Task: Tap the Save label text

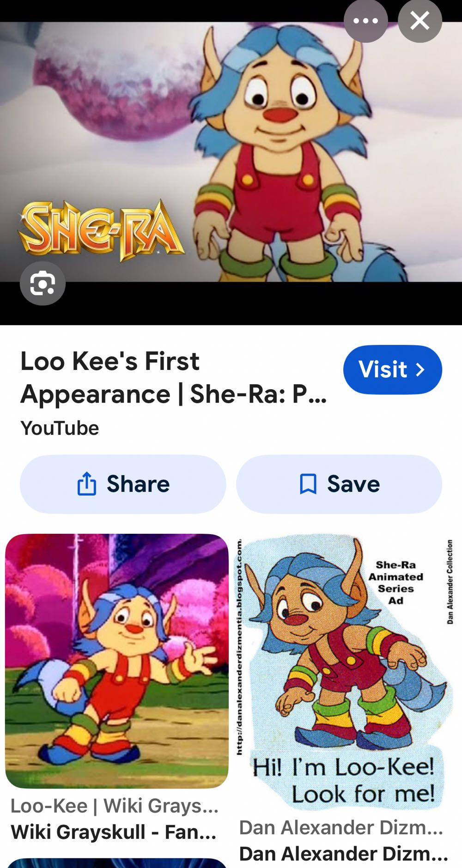Action: coord(353,484)
